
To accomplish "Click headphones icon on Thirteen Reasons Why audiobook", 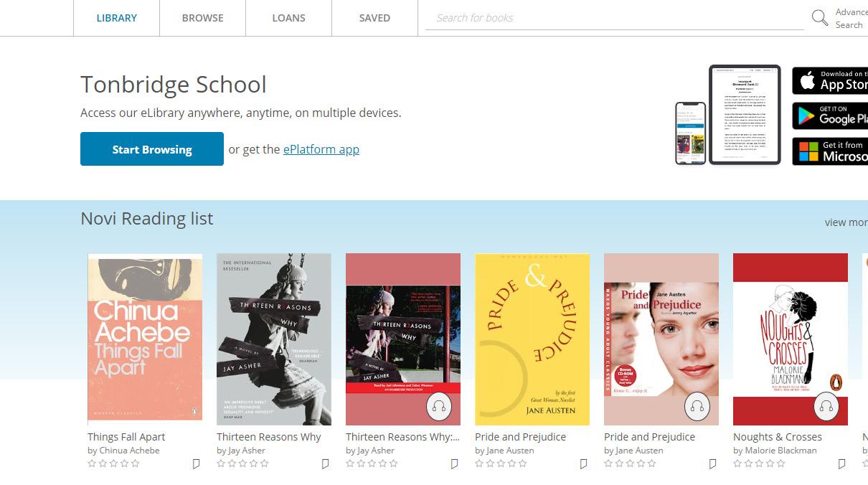I will point(439,407).
